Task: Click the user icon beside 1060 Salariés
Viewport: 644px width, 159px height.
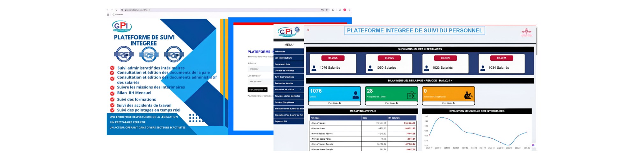Action: coord(370,68)
